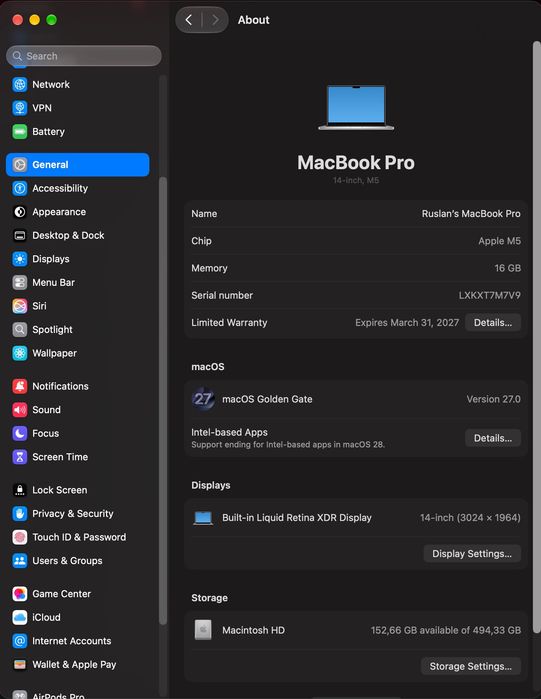This screenshot has width=541, height=699.
Task: Click the macOS 27 version badge
Action: point(203,399)
